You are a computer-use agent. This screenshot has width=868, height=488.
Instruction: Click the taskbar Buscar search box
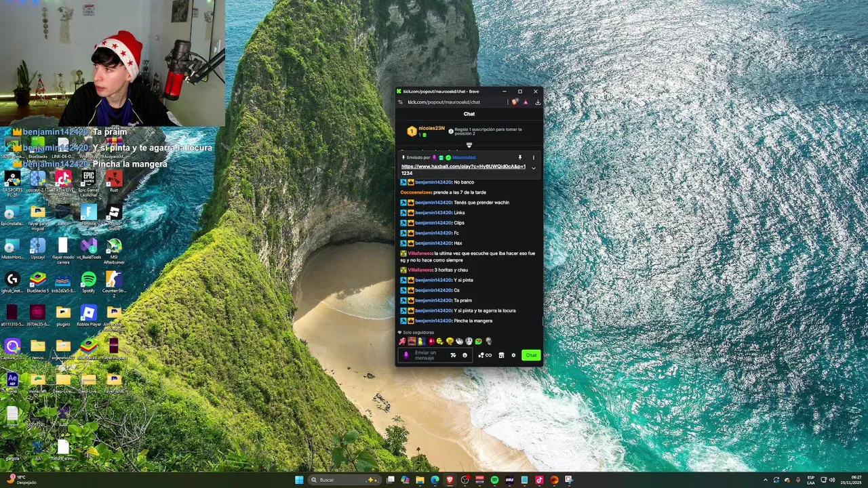tap(344, 480)
